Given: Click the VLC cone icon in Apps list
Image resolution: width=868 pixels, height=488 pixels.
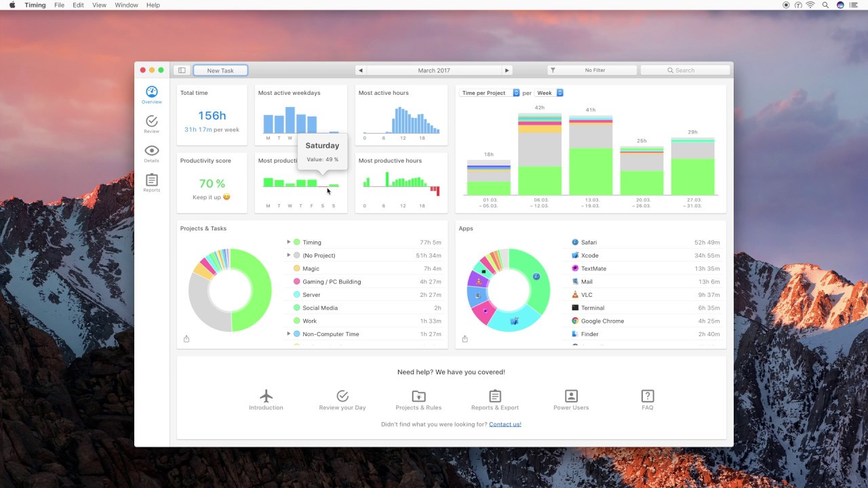Looking at the screenshot, I should (575, 295).
